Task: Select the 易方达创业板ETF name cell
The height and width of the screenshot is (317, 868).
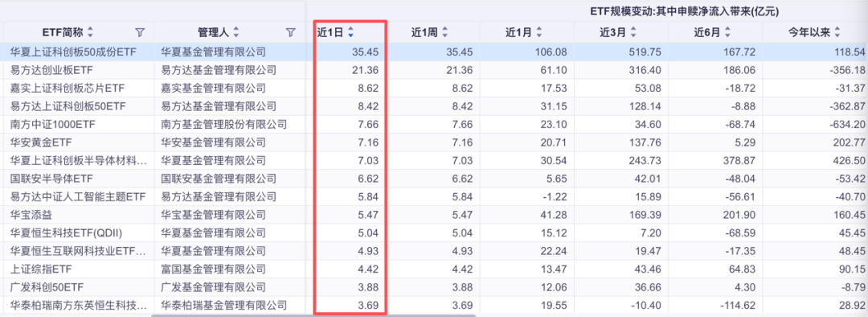Action: click(51, 70)
